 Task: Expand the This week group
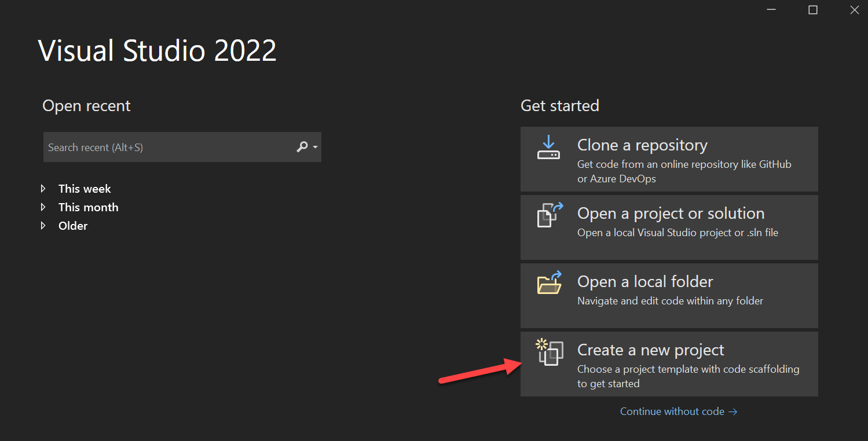pyautogui.click(x=43, y=189)
